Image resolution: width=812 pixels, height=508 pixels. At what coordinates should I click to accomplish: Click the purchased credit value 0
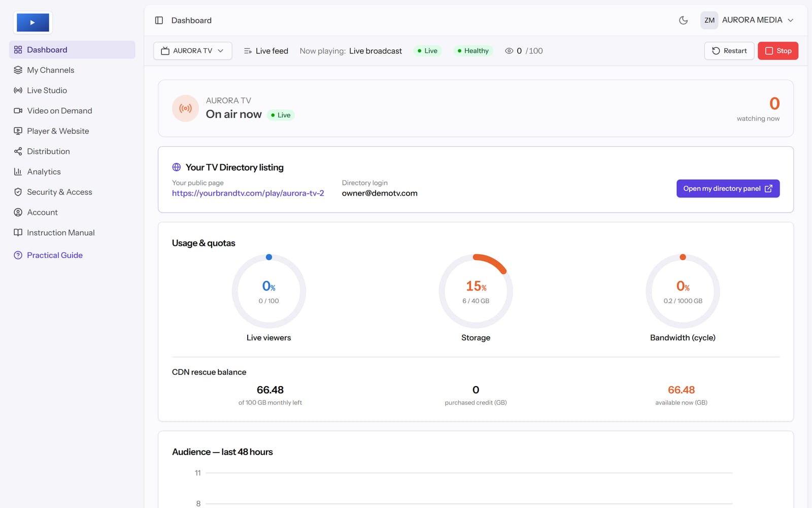pyautogui.click(x=476, y=390)
